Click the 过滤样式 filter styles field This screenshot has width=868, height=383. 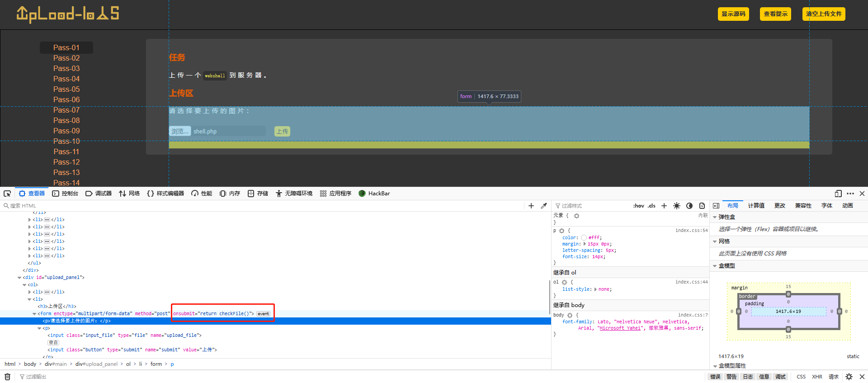pyautogui.click(x=591, y=206)
